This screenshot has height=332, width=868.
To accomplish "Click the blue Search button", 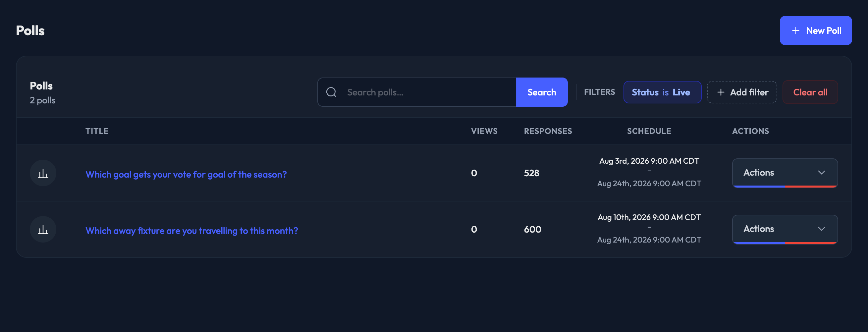I will tap(541, 92).
